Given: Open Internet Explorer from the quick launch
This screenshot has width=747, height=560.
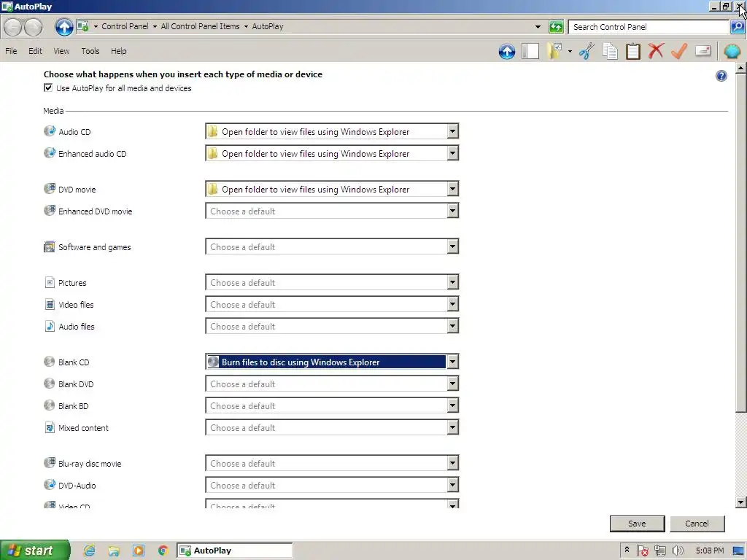Looking at the screenshot, I should [89, 551].
